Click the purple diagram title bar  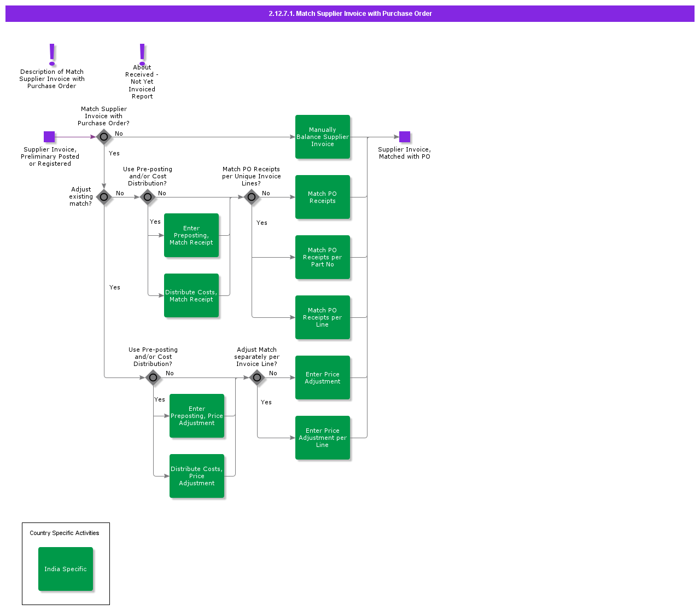tap(350, 14)
